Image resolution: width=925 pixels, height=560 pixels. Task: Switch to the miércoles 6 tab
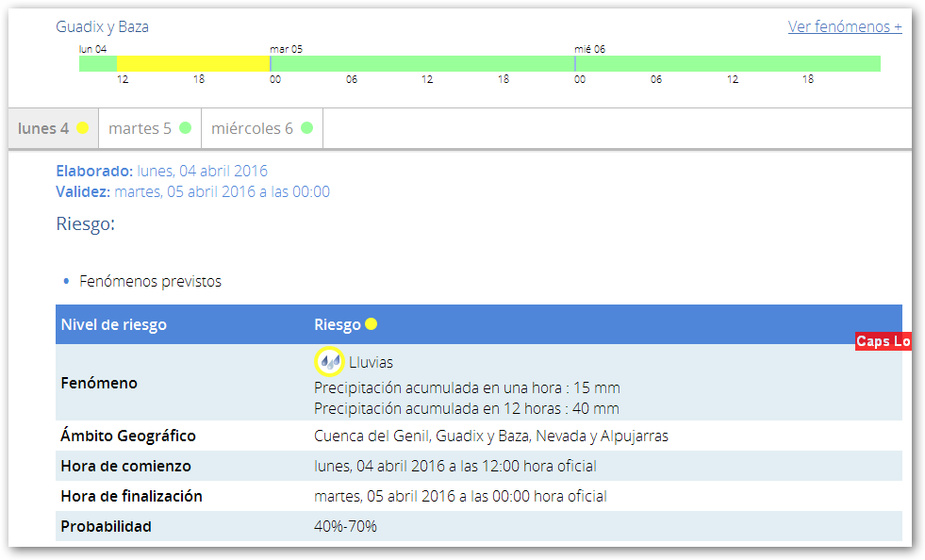(252, 128)
